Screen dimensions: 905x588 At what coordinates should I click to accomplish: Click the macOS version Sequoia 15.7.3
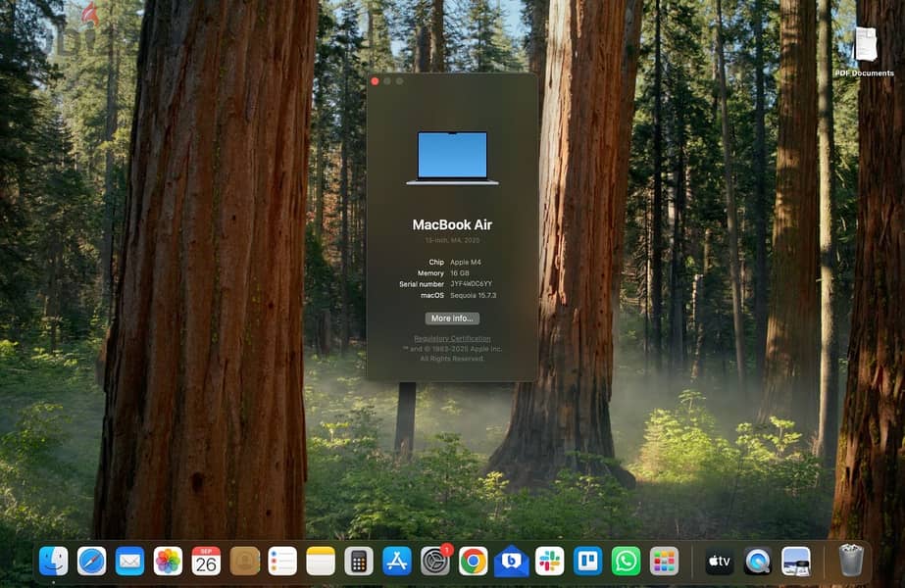pyautogui.click(x=473, y=295)
